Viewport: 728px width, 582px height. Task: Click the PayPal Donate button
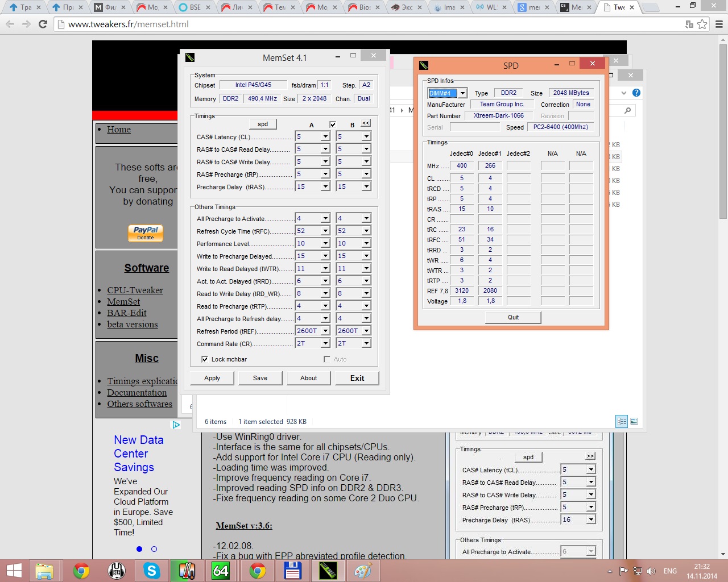pos(146,233)
